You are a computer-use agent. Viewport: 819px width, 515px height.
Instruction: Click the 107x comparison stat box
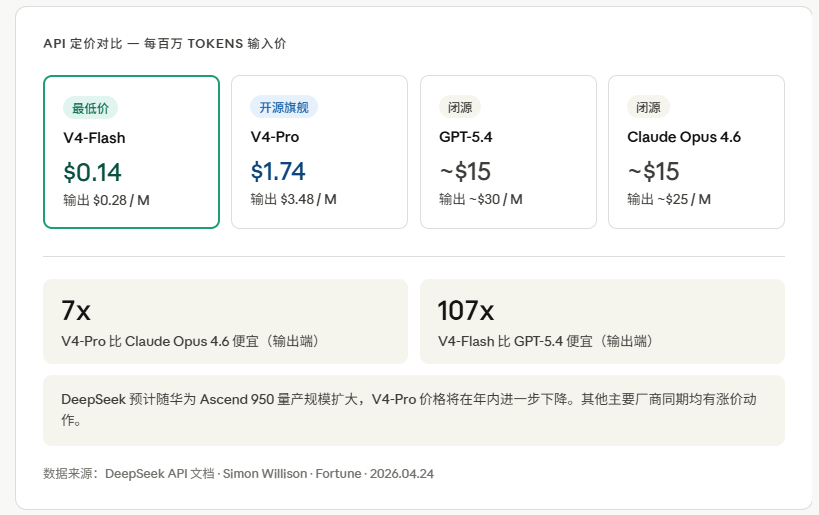(602, 321)
